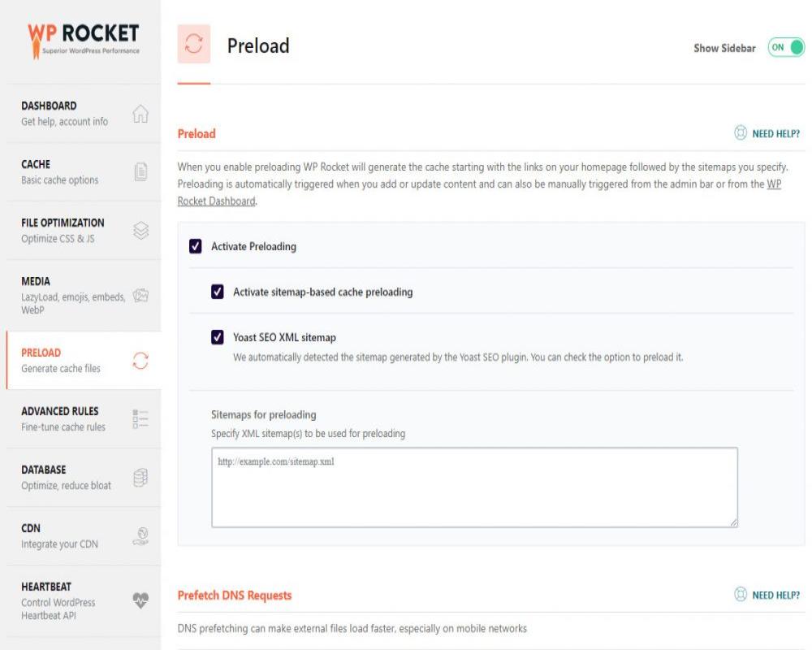This screenshot has width=812, height=650.
Task: Click the Cache document icon
Action: (x=140, y=171)
